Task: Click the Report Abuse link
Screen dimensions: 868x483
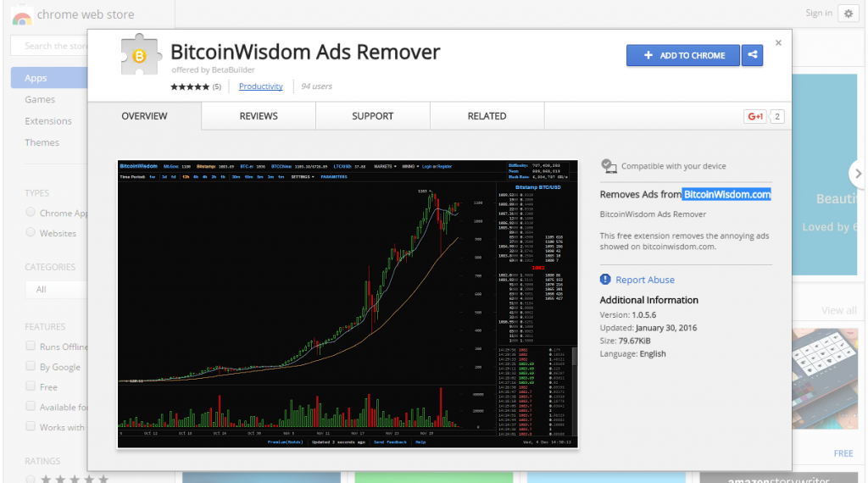Action: click(645, 280)
